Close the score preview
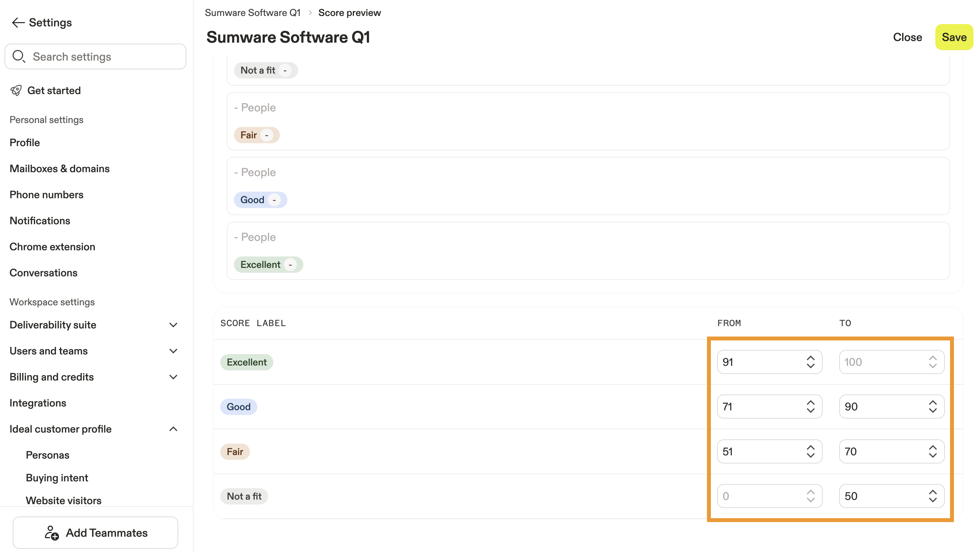Viewport: 980px width, 552px height. point(907,37)
